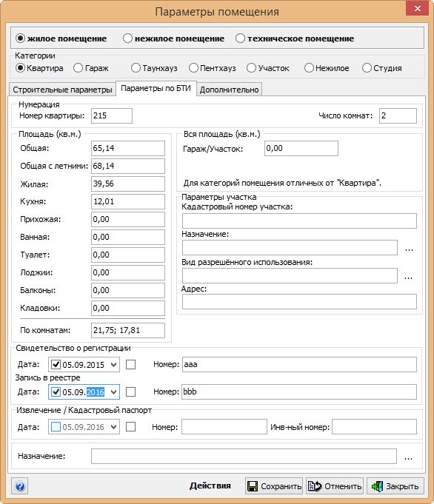Click the Действия label button
The width and height of the screenshot is (434, 504).
tap(210, 485)
